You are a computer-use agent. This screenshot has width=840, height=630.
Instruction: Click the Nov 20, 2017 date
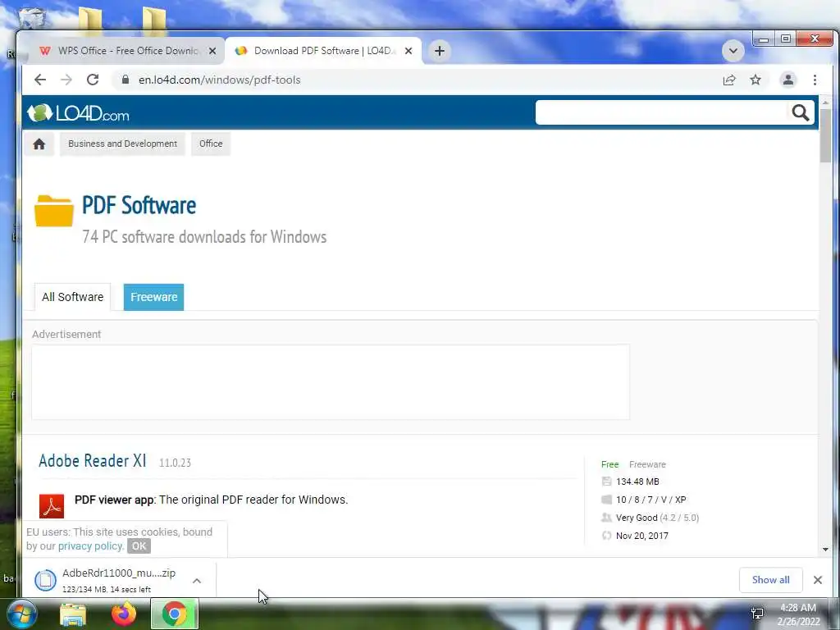[641, 536]
